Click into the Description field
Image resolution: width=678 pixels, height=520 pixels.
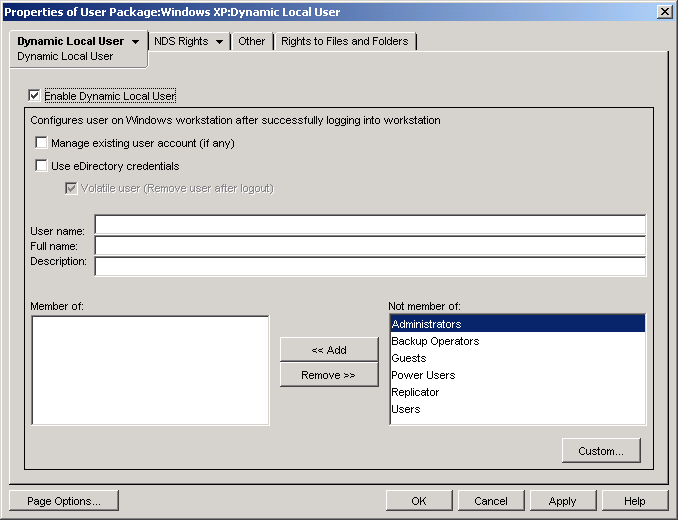click(x=370, y=266)
